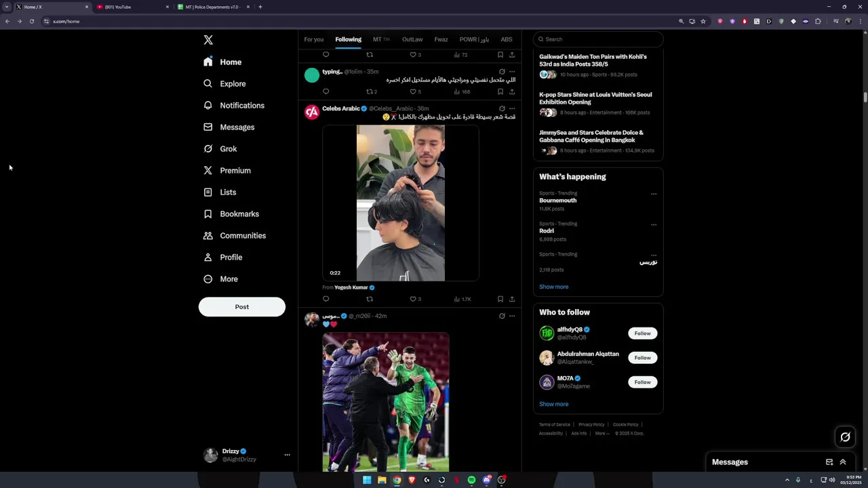868x488 pixels.
Task: Follow alfhdyQ8
Action: [642, 333]
